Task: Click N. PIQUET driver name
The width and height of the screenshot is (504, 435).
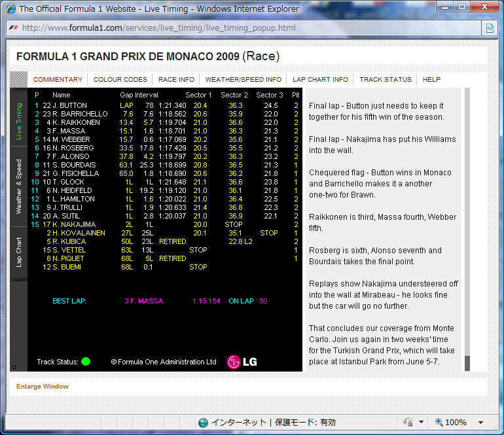Action: [x=68, y=258]
